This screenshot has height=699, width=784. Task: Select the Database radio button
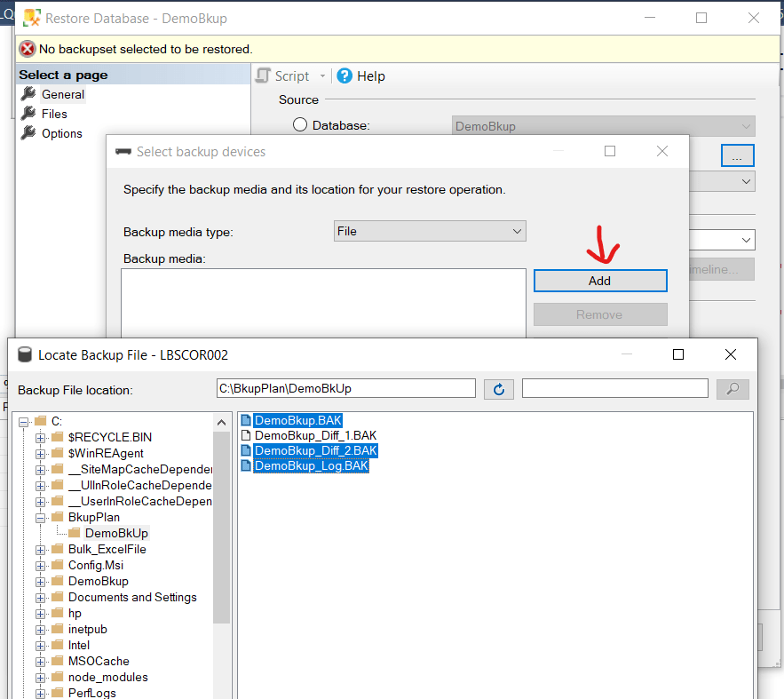coord(300,126)
